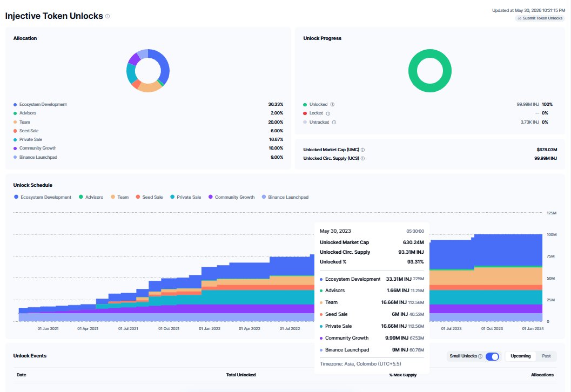Screen dimensions: 571x392
Task: Click the 99.99M INJ circulating supply value
Action: [x=546, y=158]
